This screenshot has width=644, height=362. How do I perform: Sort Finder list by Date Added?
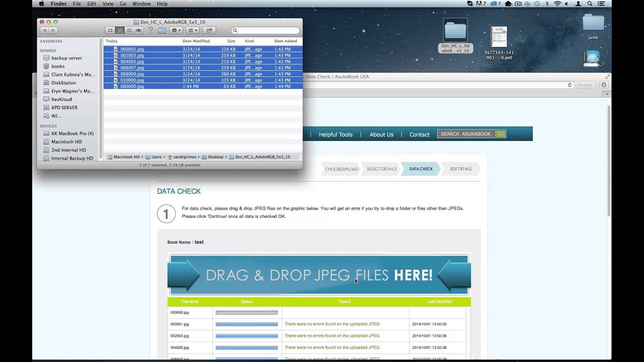coord(286,41)
